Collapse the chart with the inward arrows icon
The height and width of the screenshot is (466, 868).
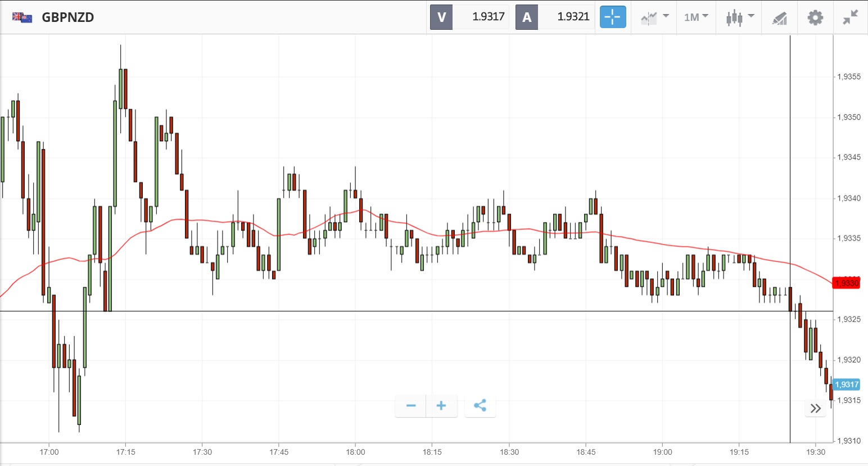pos(851,17)
